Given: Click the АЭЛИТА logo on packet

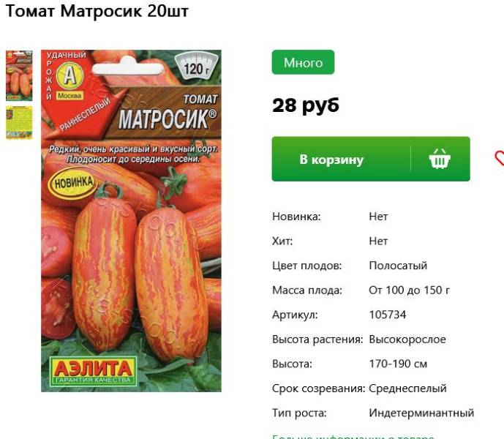Looking at the screenshot, I should 93,371.
